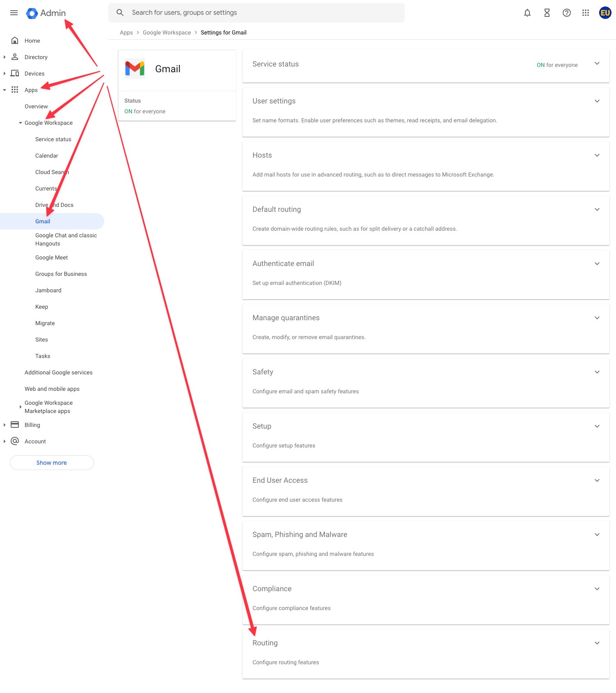Open the notifications bell
Image resolution: width=616 pixels, height=693 pixels.
pyautogui.click(x=527, y=13)
